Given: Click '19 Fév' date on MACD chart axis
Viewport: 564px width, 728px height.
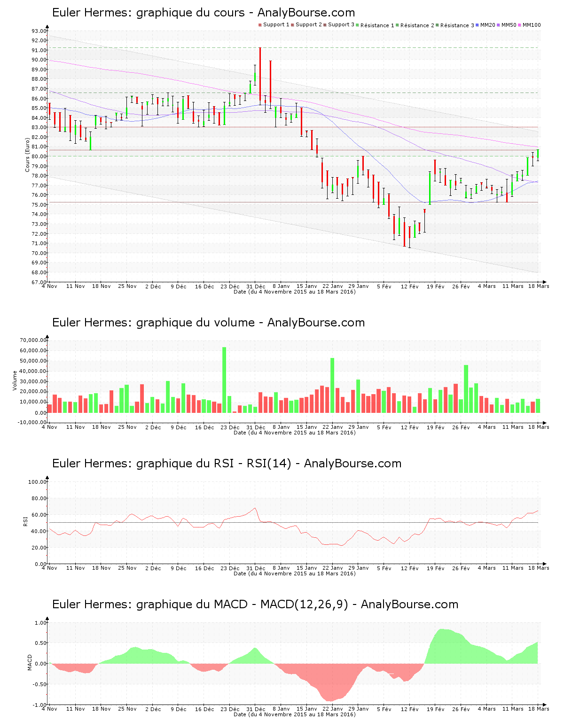Looking at the screenshot, I should [x=436, y=709].
